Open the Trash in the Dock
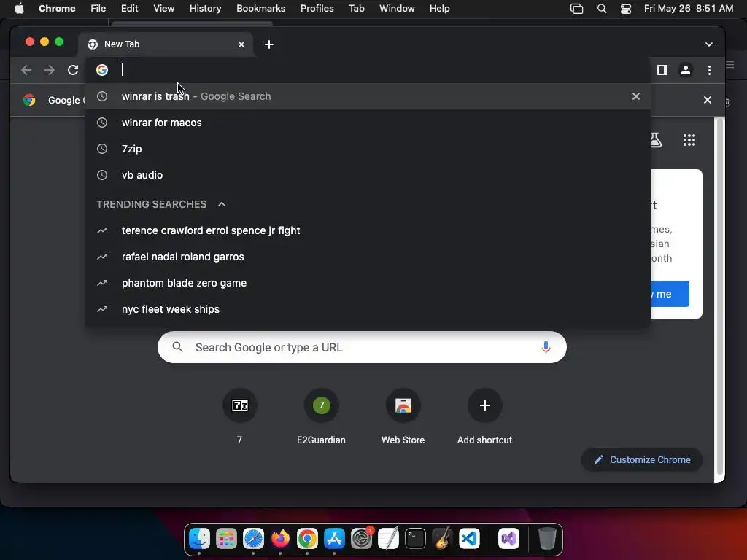 547,539
